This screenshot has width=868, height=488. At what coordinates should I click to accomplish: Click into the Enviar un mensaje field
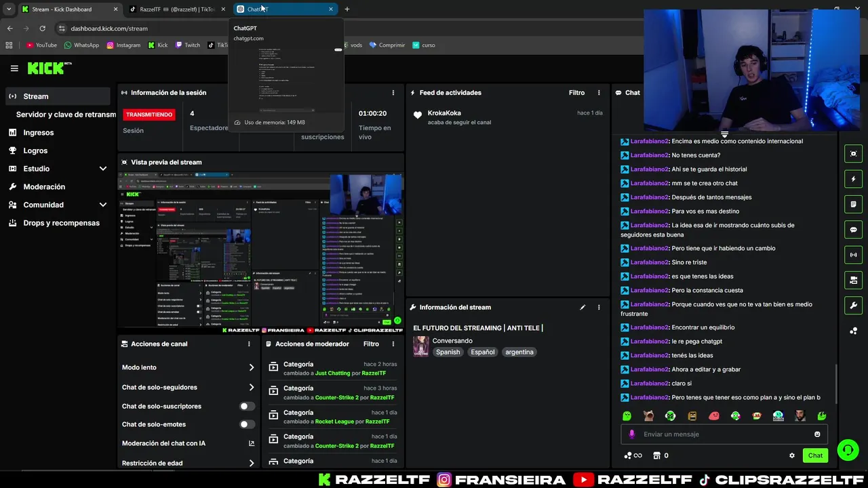[x=724, y=434]
